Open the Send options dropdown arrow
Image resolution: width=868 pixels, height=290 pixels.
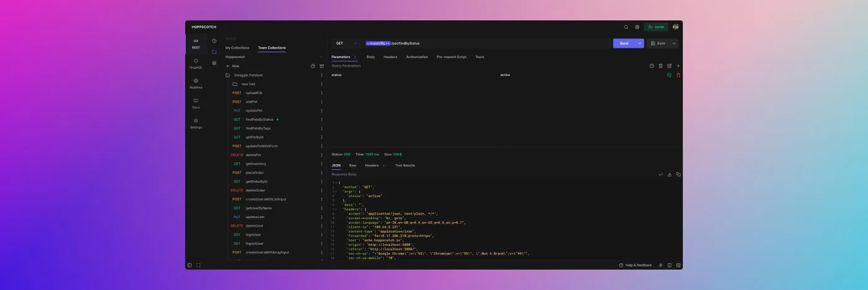point(640,43)
